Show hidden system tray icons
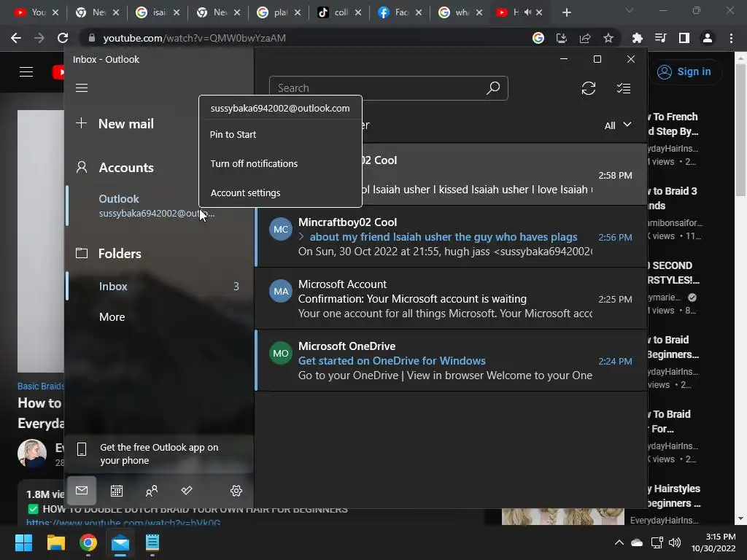 (x=619, y=542)
